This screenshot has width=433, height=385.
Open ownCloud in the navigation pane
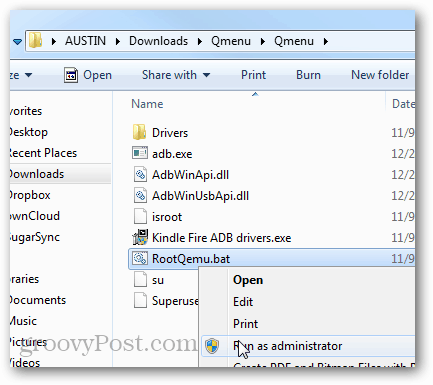[35, 216]
